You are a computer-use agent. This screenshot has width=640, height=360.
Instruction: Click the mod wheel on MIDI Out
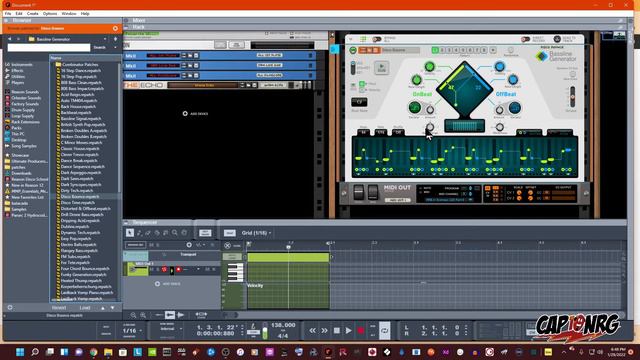click(373, 192)
